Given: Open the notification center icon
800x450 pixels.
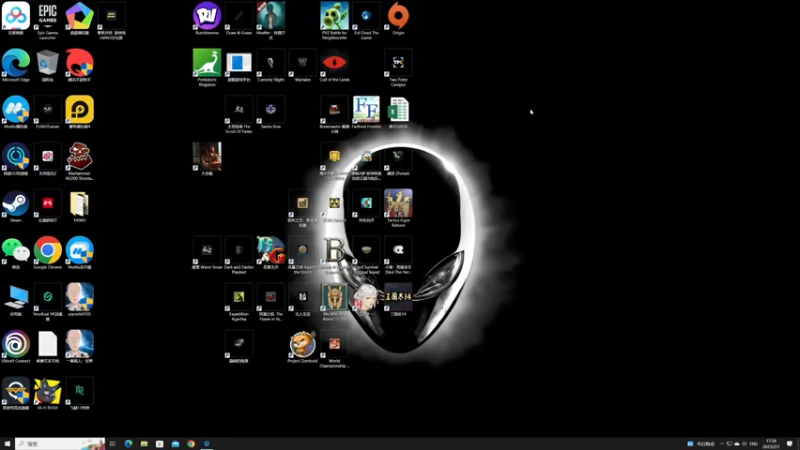Looking at the screenshot, I should coord(790,444).
